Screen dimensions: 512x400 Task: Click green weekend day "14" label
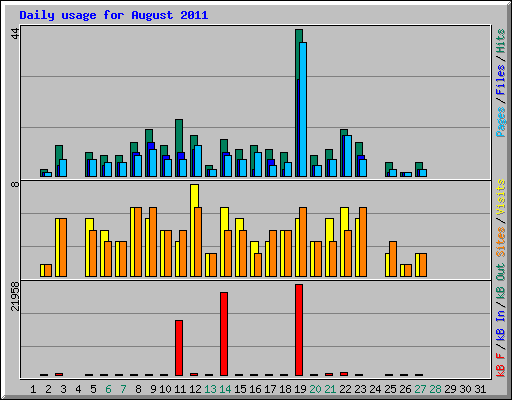pyautogui.click(x=225, y=389)
